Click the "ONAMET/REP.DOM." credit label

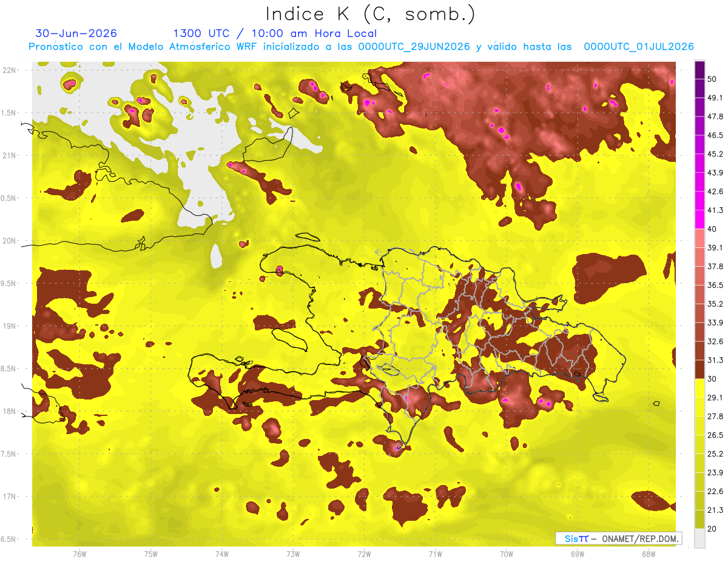pyautogui.click(x=639, y=538)
